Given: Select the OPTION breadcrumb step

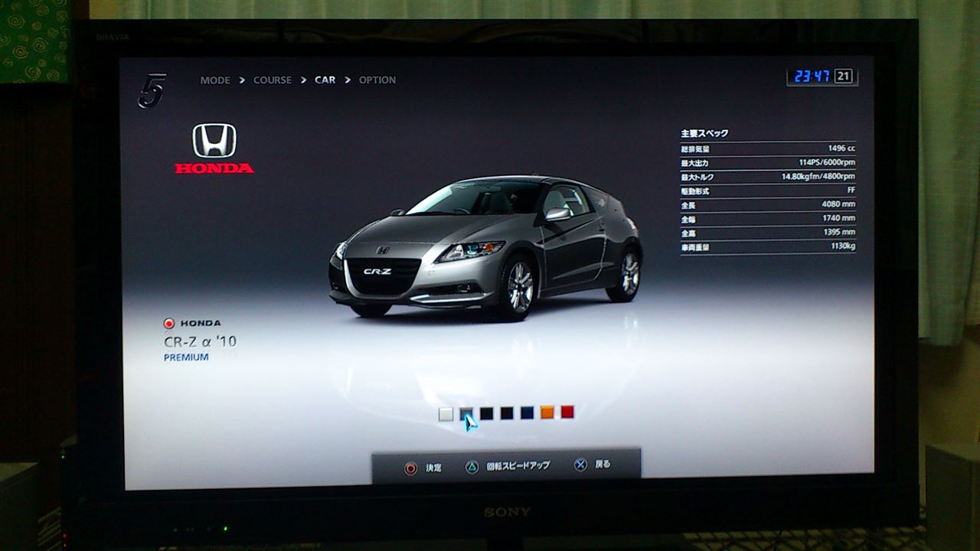Looking at the screenshot, I should point(377,80).
